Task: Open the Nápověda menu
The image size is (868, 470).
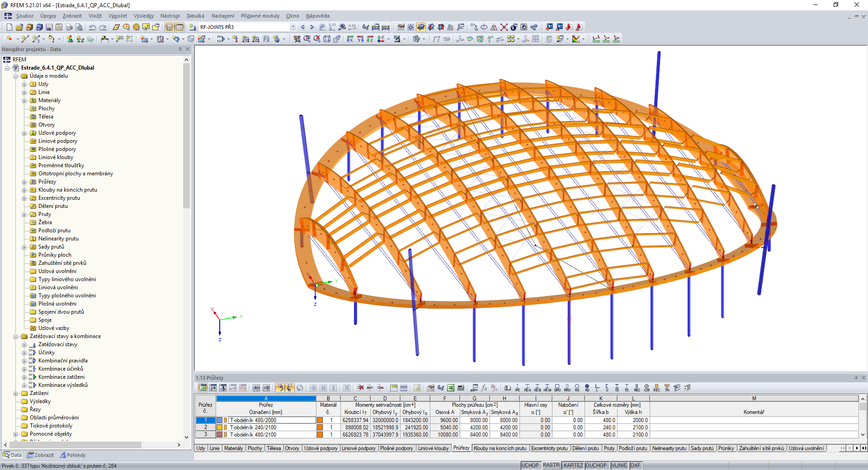Action: (317, 16)
